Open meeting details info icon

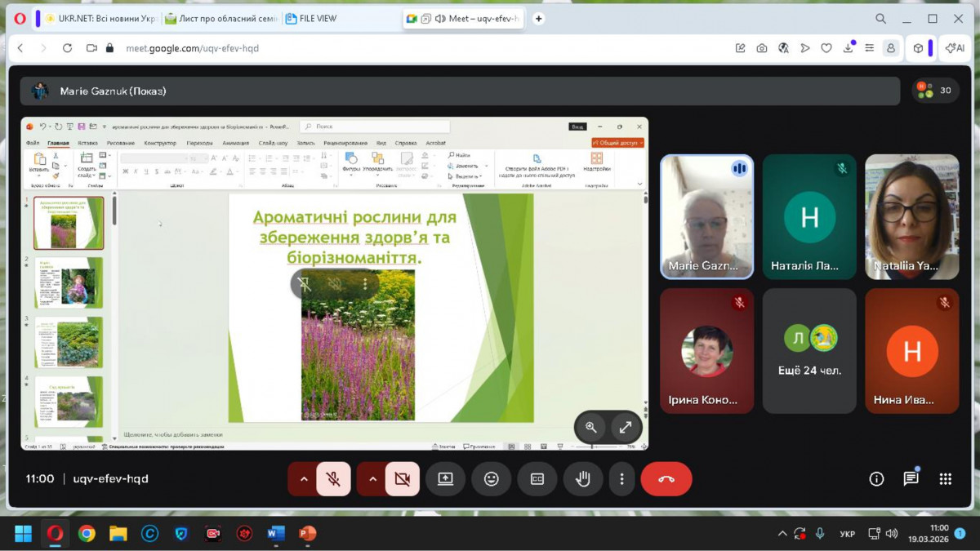point(876,479)
